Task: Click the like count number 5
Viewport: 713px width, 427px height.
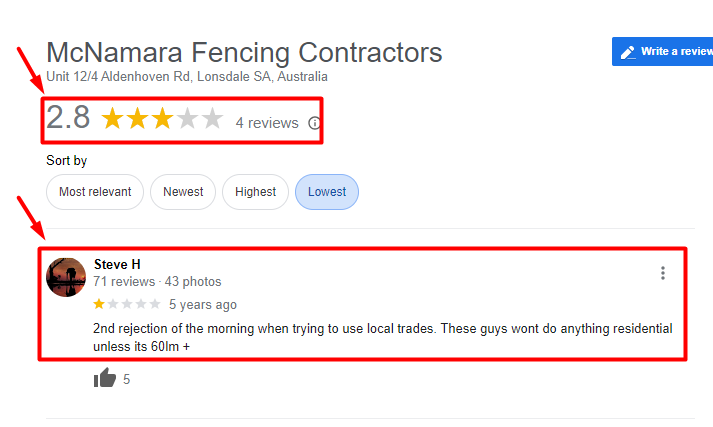Action: [x=126, y=379]
